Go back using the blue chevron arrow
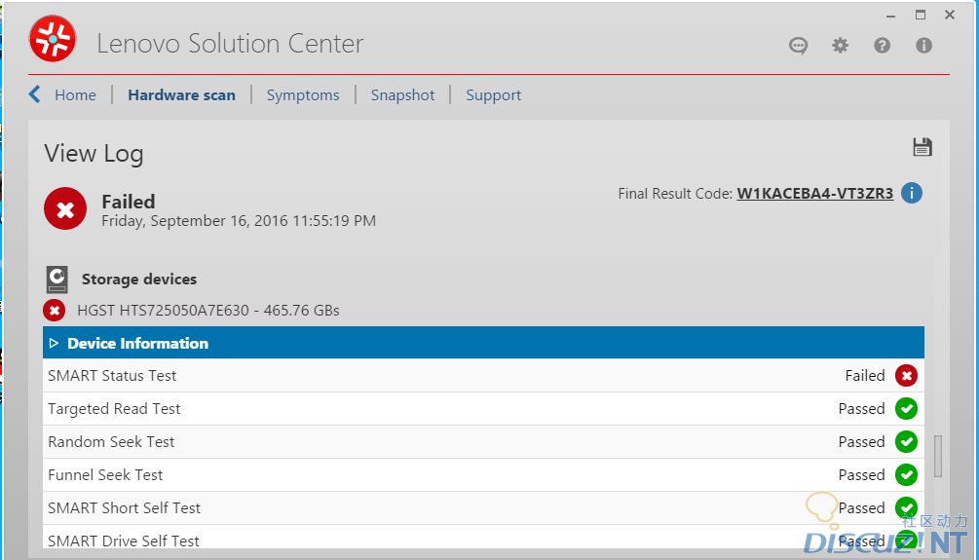Viewport: 979px width, 560px height. (x=34, y=94)
